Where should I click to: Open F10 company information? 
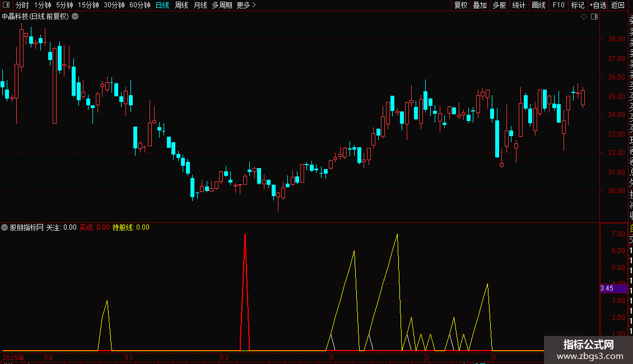(558, 5)
